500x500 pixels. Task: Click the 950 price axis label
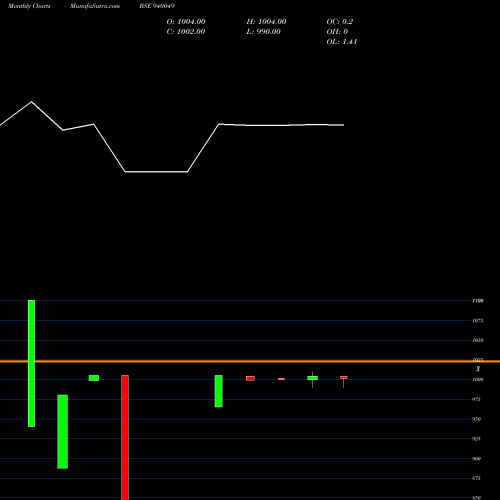coord(477,419)
